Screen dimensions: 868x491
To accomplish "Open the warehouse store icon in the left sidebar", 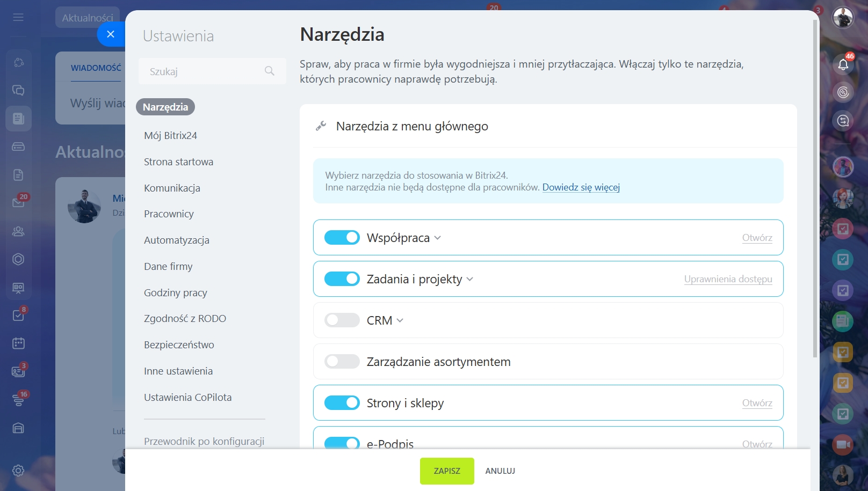I will (x=18, y=428).
